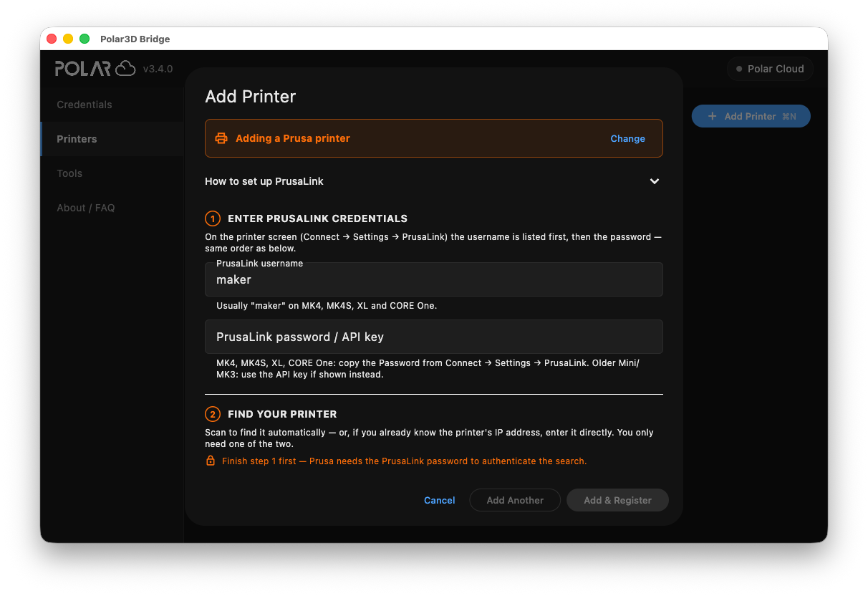868x596 pixels.
Task: Cancel the Add Printer dialog
Action: point(439,500)
